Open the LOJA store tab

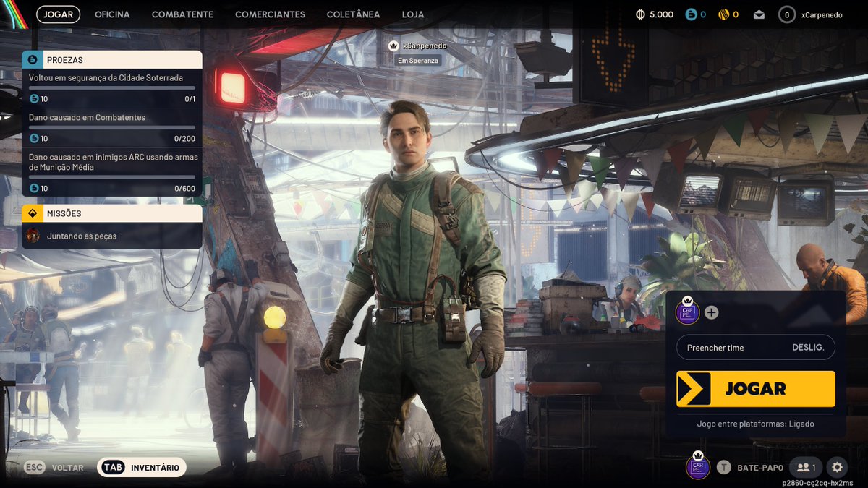pos(413,14)
